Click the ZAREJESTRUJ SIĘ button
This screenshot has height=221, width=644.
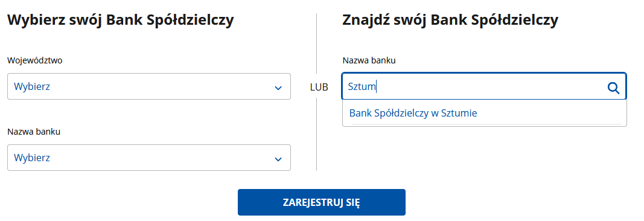(322, 202)
